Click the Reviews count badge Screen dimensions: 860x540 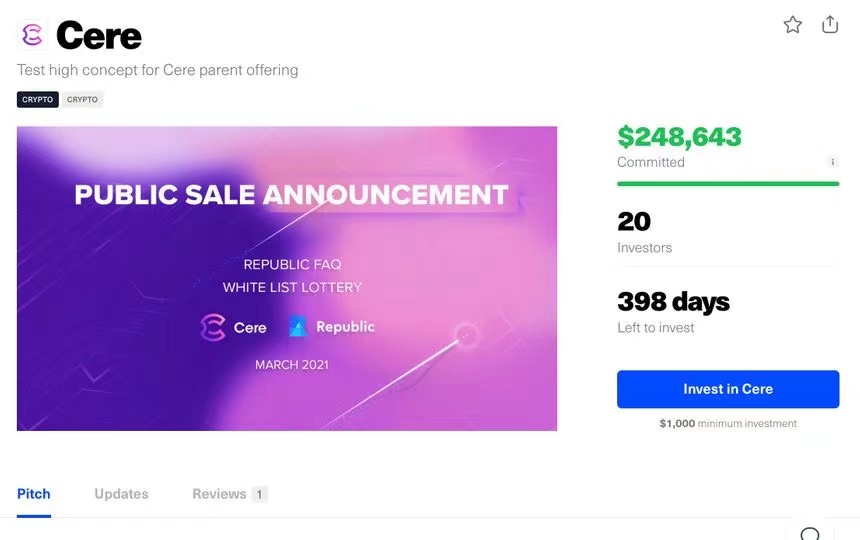pos(259,494)
